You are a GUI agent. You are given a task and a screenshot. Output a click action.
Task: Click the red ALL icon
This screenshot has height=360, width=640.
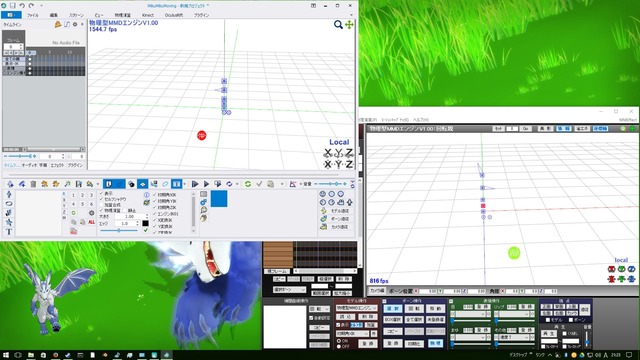(x=91, y=222)
